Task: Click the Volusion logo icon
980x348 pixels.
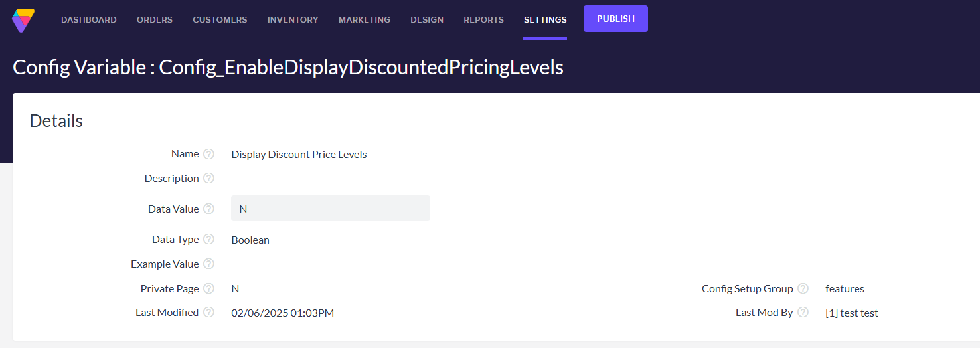Action: point(23,20)
